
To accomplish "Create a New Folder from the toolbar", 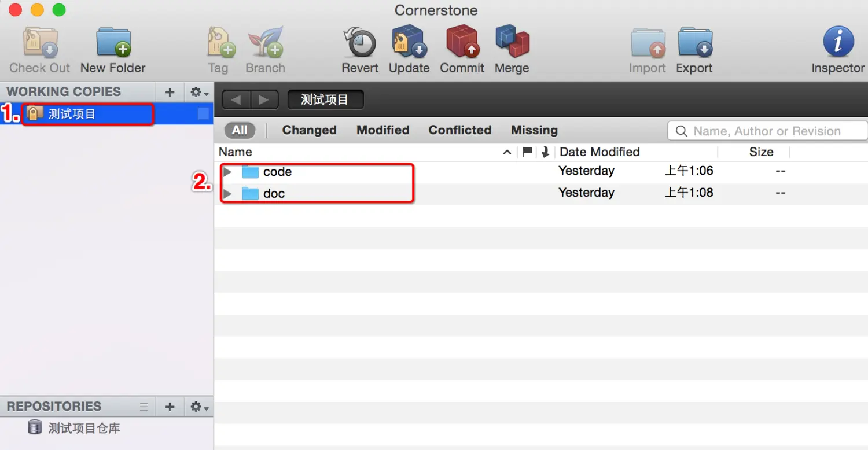I will click(113, 42).
